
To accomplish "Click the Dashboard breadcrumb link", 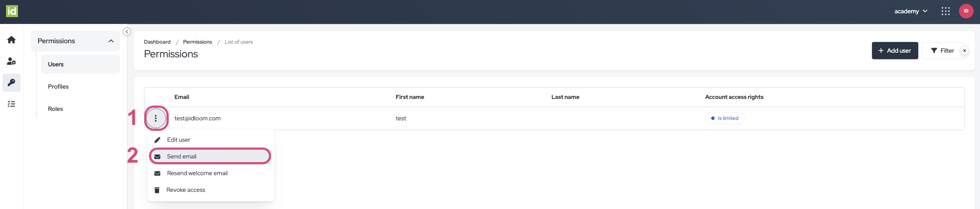I will pyautogui.click(x=157, y=42).
